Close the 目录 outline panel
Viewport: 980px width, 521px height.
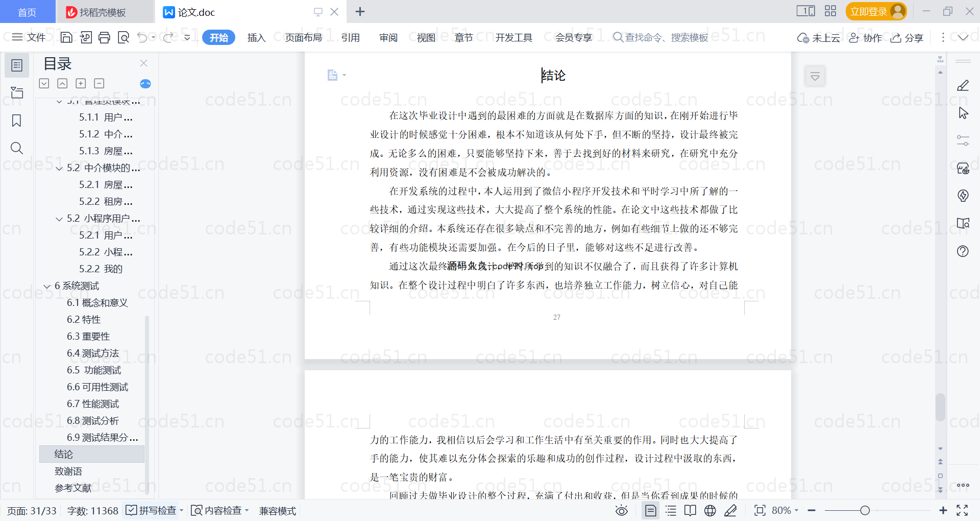[143, 63]
